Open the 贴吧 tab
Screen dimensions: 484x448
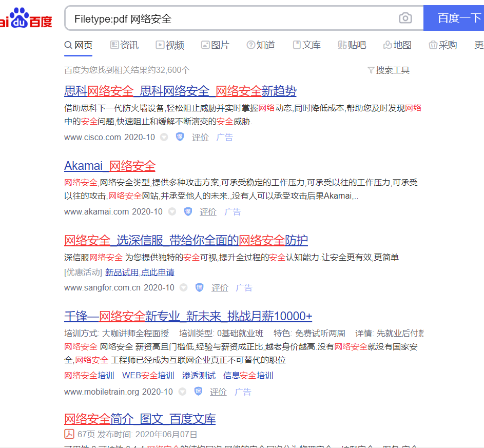point(352,45)
